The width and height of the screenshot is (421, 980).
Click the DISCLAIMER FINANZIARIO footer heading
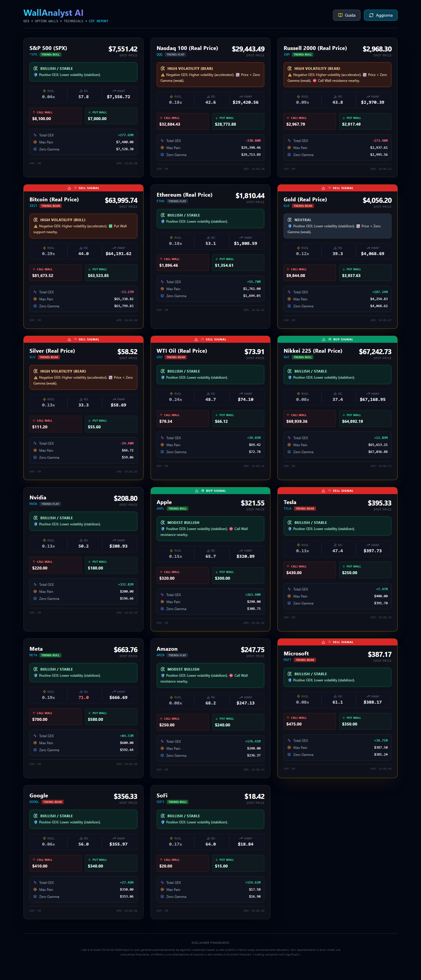point(210,943)
